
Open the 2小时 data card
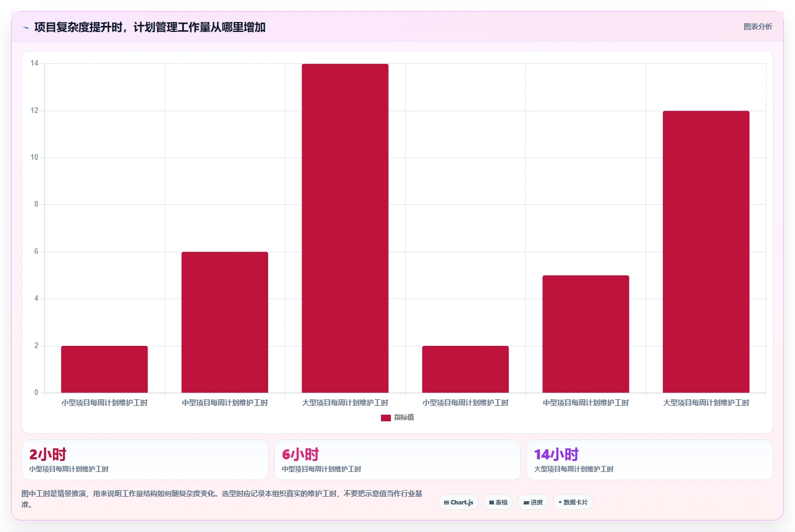tap(145, 460)
